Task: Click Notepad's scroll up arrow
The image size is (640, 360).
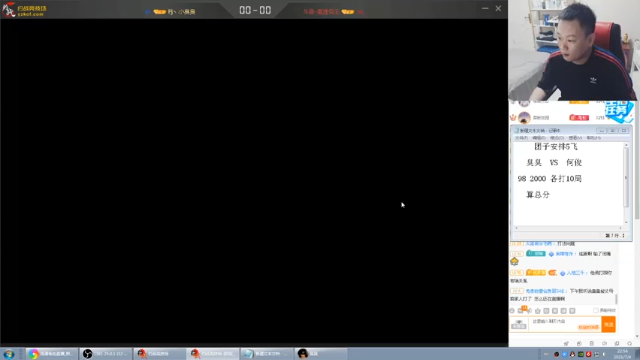Action: click(626, 145)
